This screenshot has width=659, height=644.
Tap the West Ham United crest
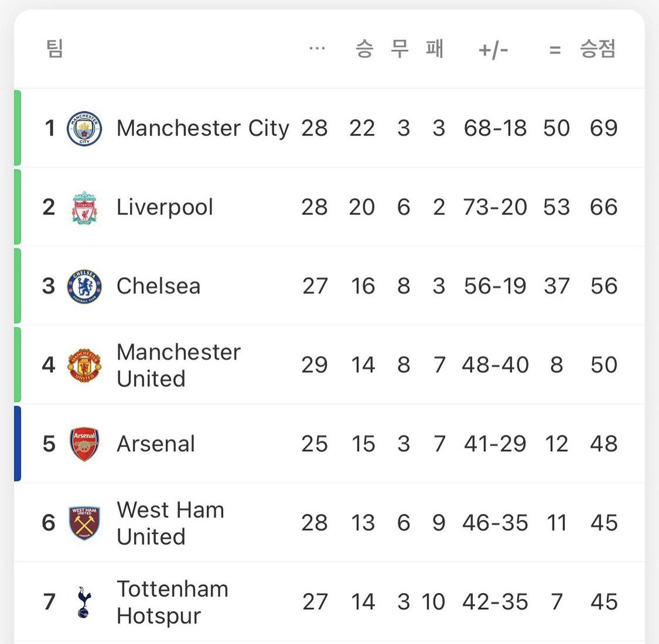tap(84, 523)
